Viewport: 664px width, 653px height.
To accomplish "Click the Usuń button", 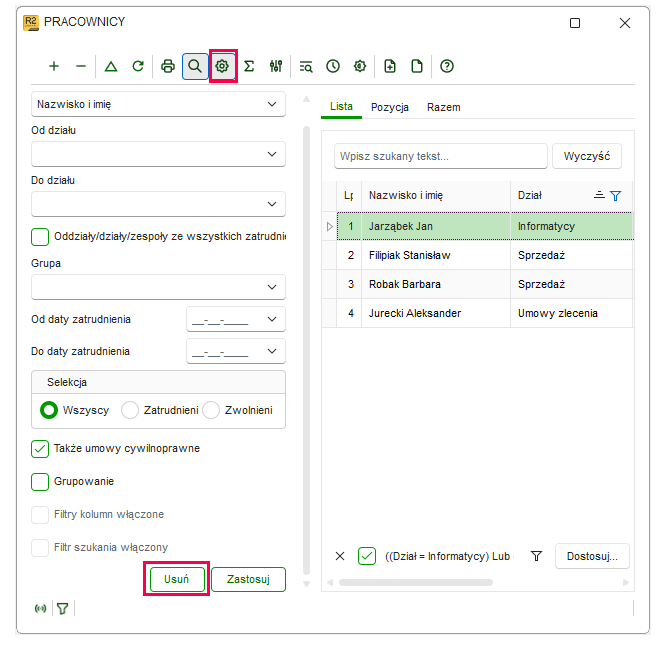I will tap(177, 579).
